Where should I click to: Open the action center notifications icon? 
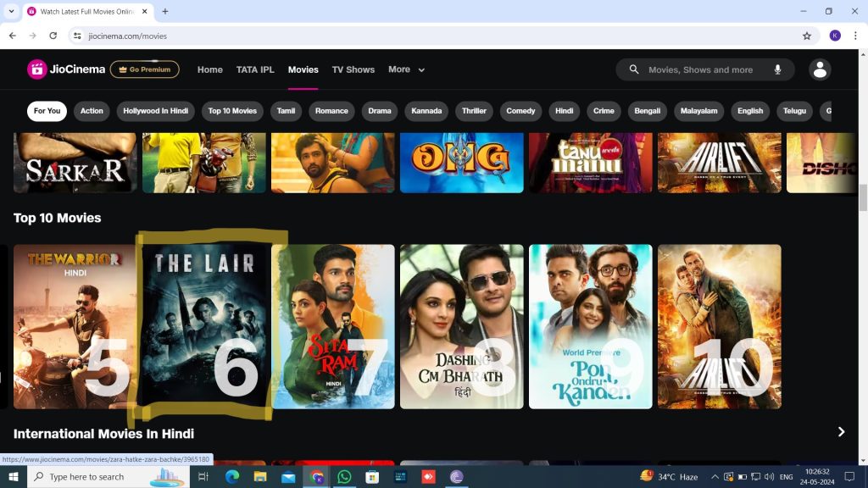click(849, 476)
